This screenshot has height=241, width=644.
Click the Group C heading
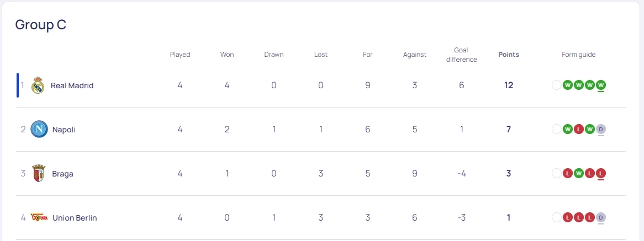[41, 25]
